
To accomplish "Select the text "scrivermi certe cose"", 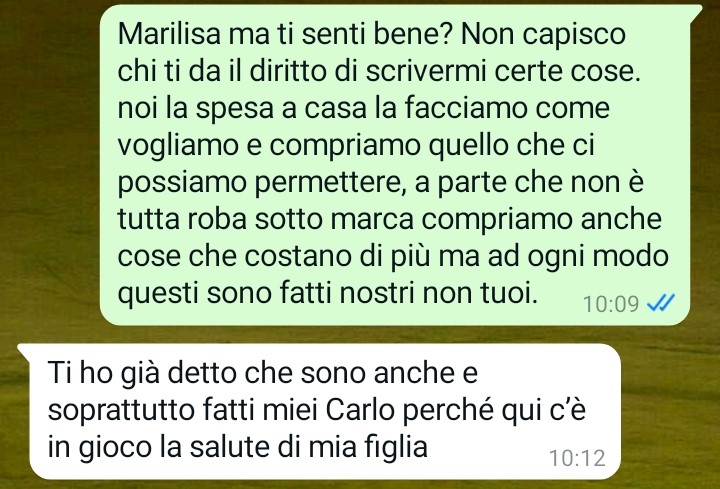I will (x=503, y=71).
